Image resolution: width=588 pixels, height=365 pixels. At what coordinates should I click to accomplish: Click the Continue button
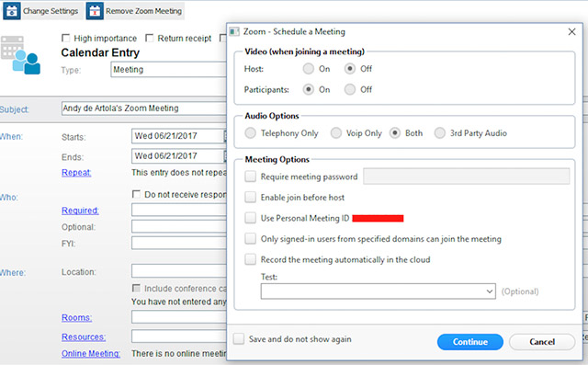(469, 342)
